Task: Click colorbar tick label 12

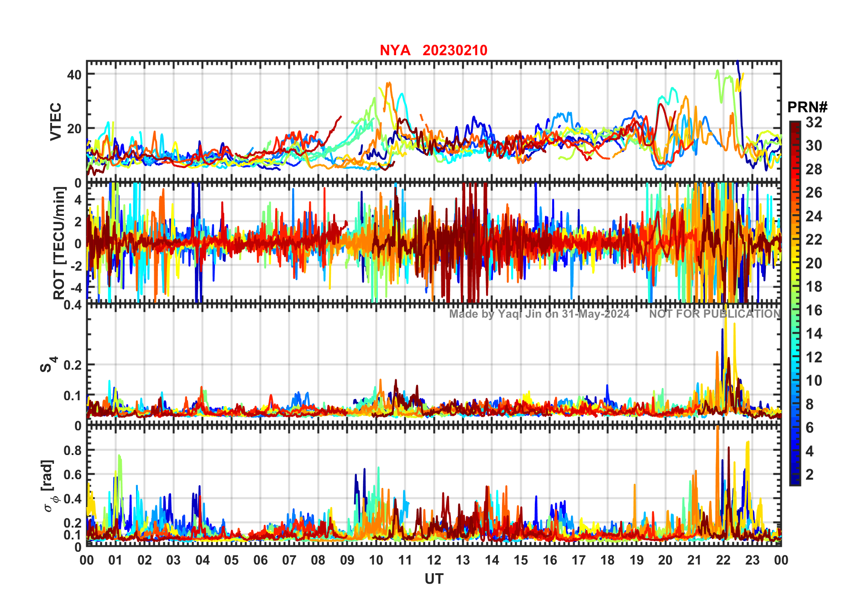Action: pos(814,357)
